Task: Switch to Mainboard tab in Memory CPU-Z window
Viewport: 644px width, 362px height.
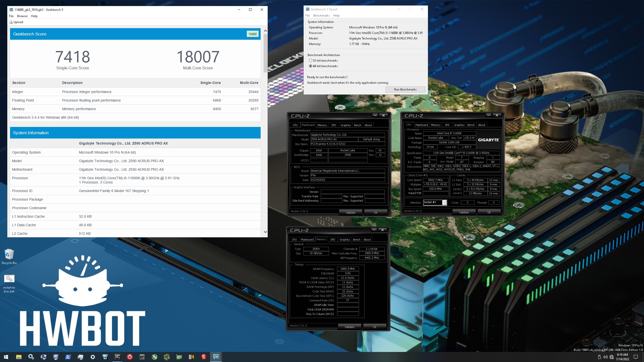Action: click(x=307, y=240)
